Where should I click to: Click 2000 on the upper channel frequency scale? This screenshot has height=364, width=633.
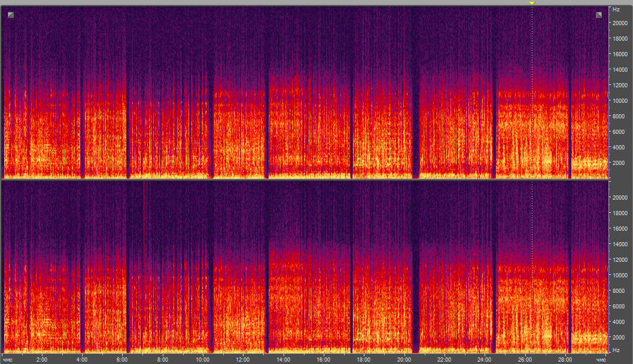pyautogui.click(x=619, y=163)
